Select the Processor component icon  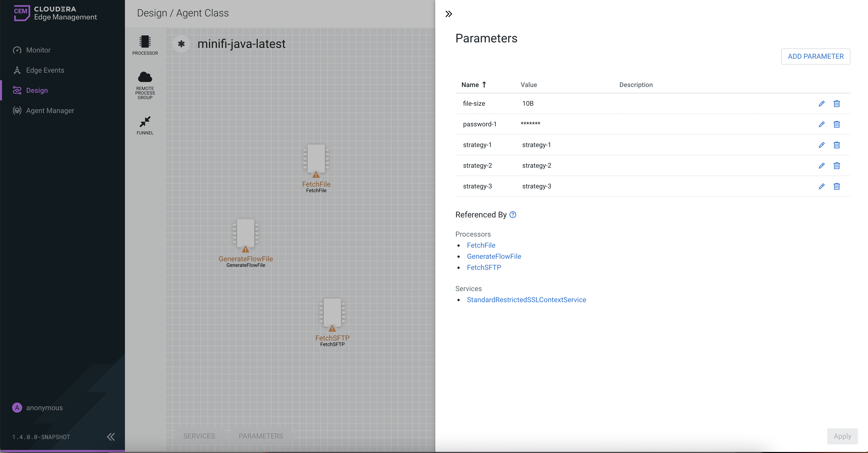point(145,42)
